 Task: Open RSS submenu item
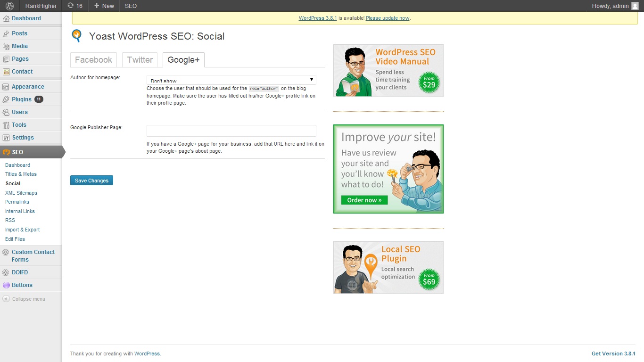(10, 220)
